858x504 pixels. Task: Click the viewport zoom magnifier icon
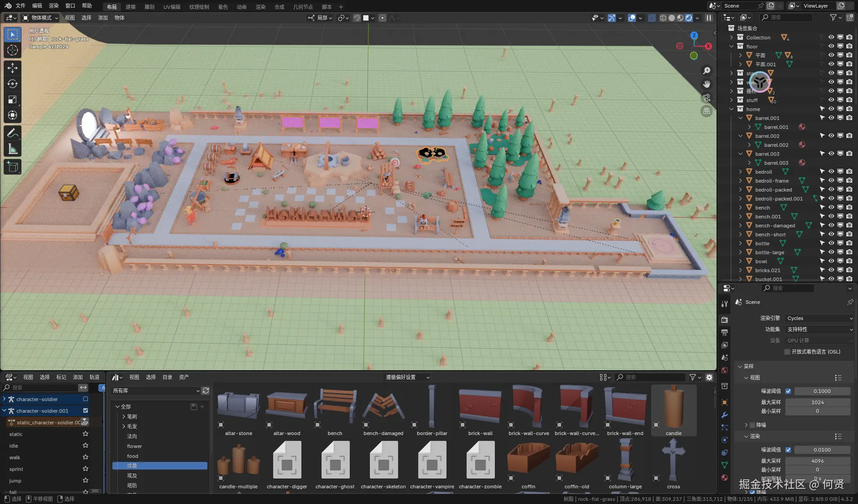(707, 71)
